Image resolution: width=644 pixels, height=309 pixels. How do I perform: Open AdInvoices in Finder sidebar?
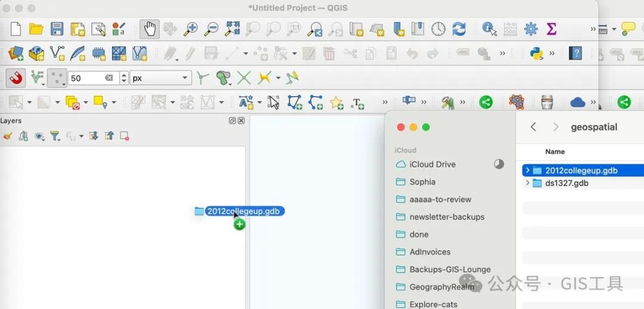tap(423, 252)
